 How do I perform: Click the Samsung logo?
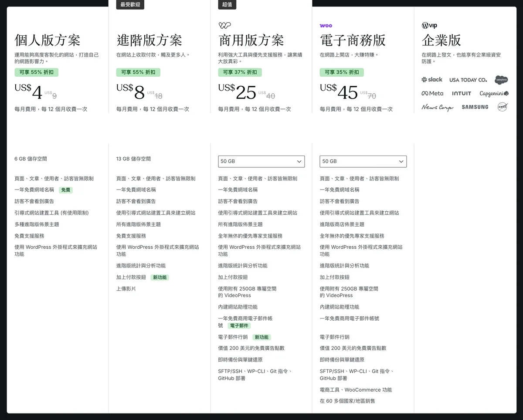coord(475,107)
